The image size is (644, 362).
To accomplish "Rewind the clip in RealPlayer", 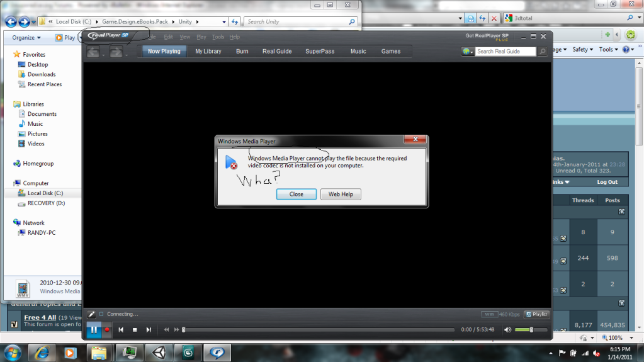I will click(166, 329).
